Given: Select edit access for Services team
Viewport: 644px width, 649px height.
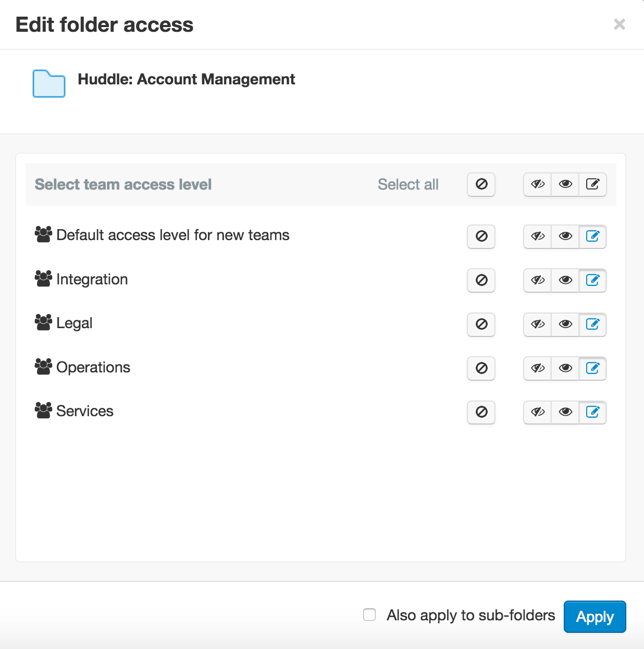Looking at the screenshot, I should (592, 412).
